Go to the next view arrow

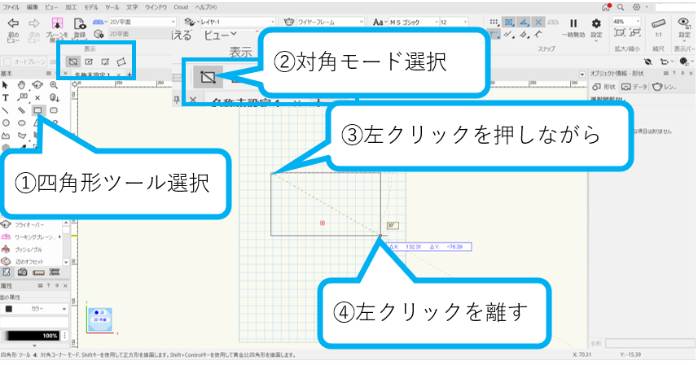[x=34, y=23]
